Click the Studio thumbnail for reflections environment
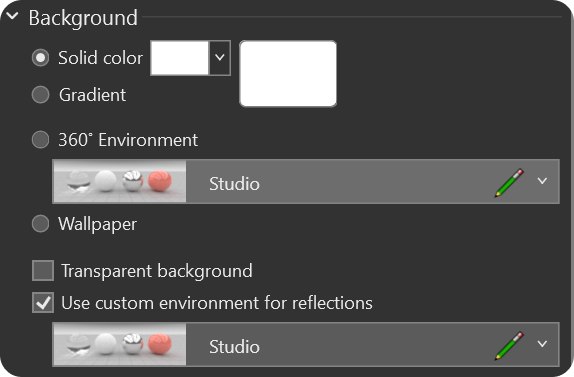 point(120,344)
